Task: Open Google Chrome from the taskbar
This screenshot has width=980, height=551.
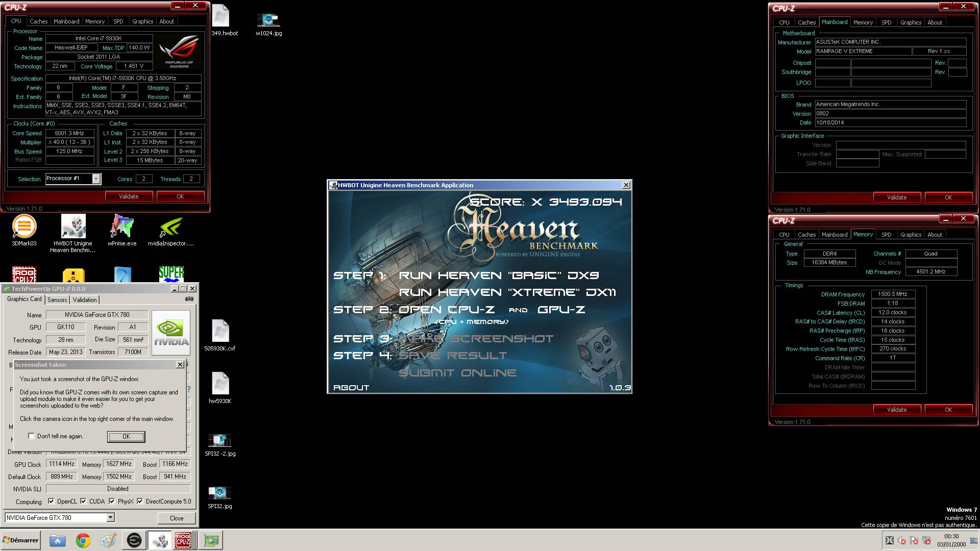Action: 83,540
